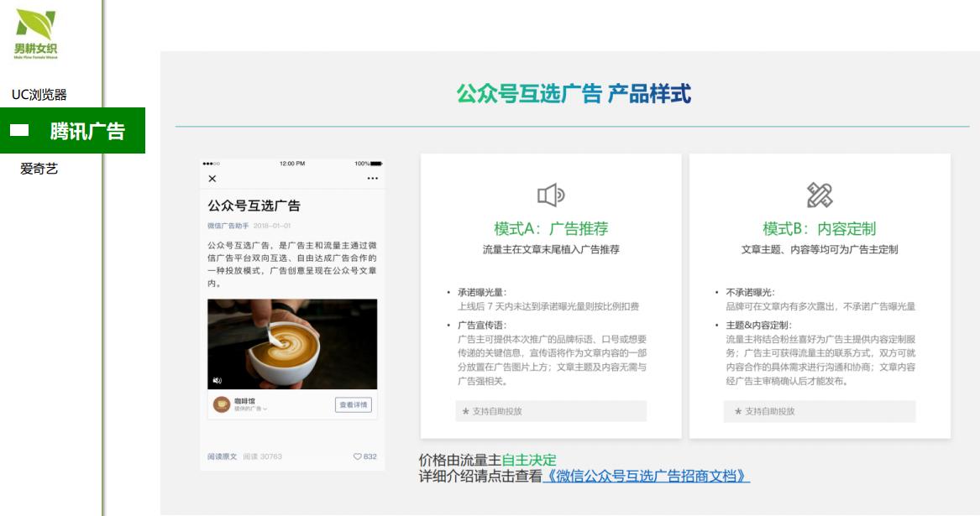Click the 主题&内容定制 bullet heading

[758, 325]
